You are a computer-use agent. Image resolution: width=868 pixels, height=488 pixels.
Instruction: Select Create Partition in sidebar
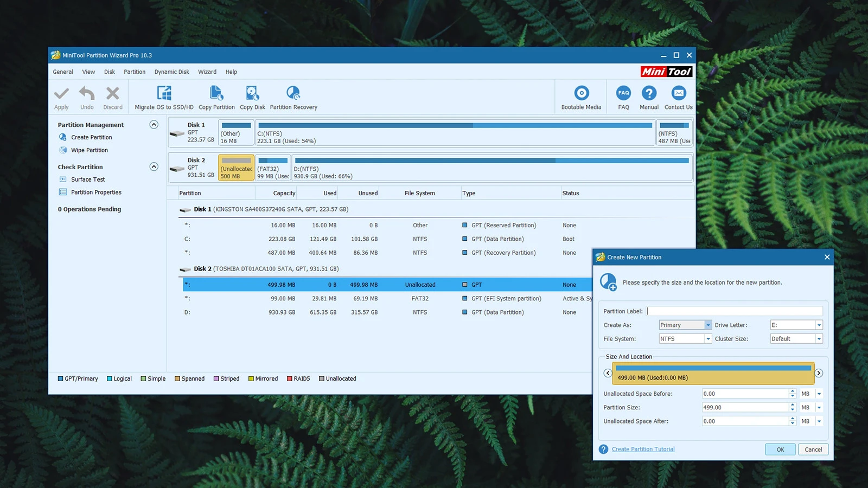[91, 137]
